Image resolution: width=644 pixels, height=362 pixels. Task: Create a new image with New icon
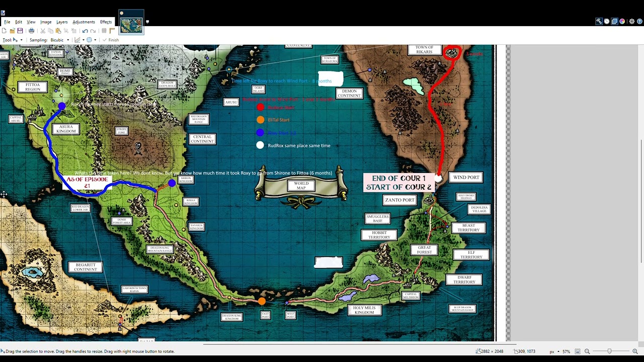pyautogui.click(x=4, y=31)
